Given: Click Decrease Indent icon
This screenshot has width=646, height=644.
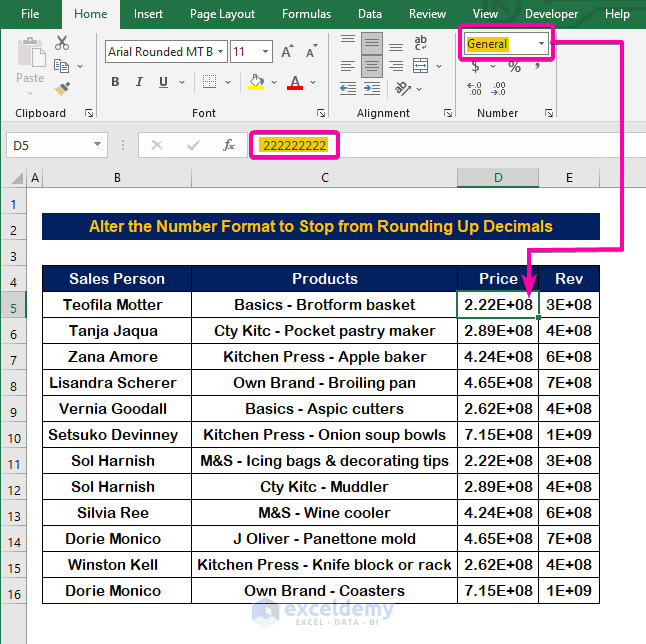Looking at the screenshot, I should tap(348, 89).
